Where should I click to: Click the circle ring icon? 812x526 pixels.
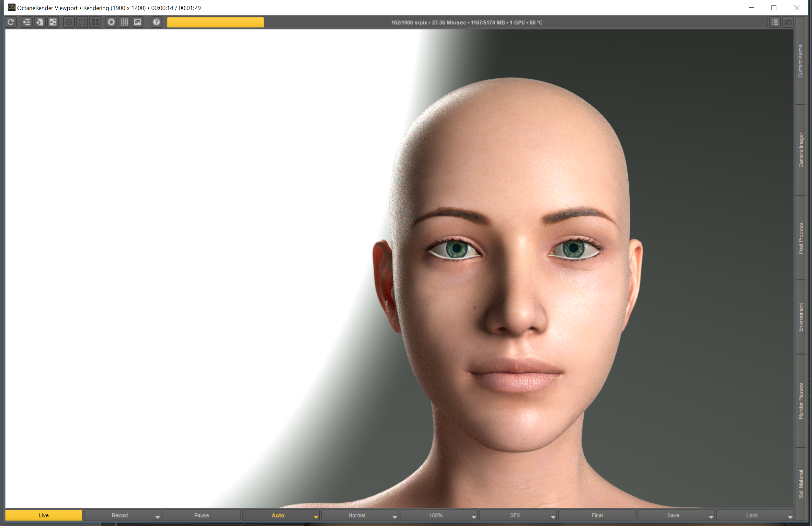point(111,23)
